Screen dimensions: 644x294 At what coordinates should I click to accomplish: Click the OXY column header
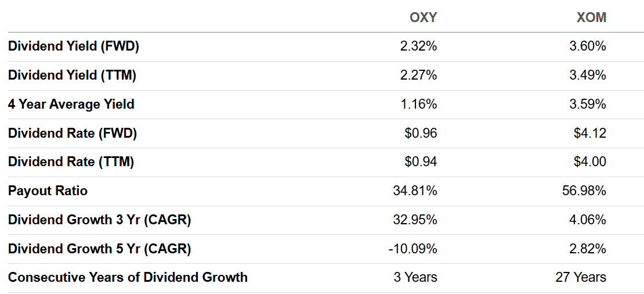coord(423,17)
